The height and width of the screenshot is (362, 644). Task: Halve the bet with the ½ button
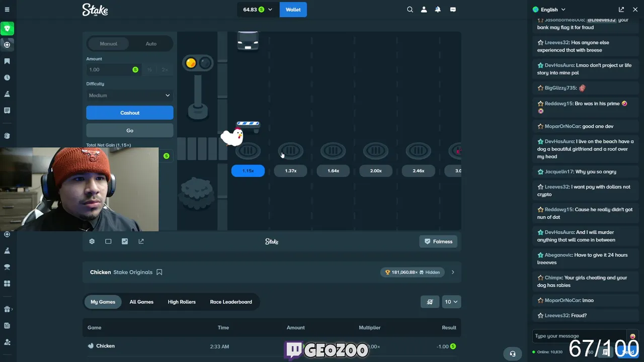[x=149, y=70]
